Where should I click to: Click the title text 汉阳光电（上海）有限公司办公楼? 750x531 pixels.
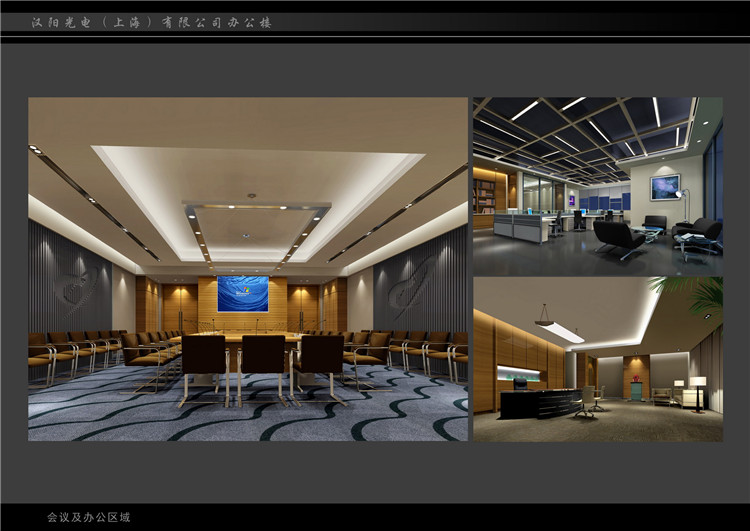[x=151, y=22]
